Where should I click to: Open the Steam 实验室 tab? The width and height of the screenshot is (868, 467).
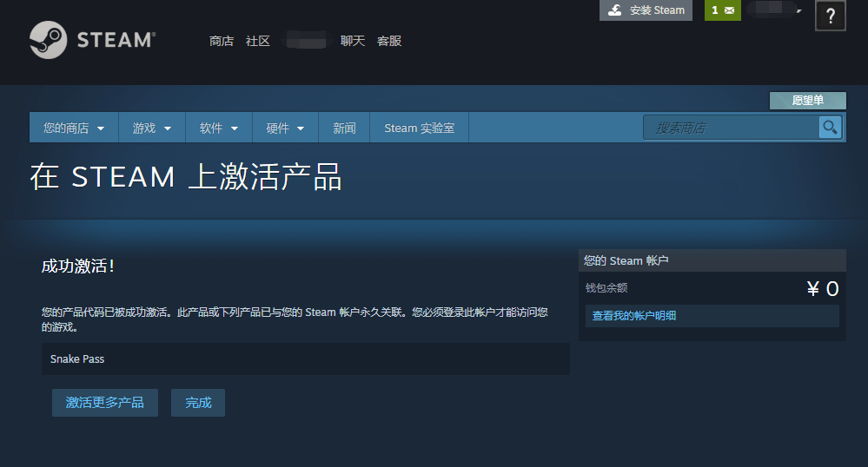click(419, 128)
